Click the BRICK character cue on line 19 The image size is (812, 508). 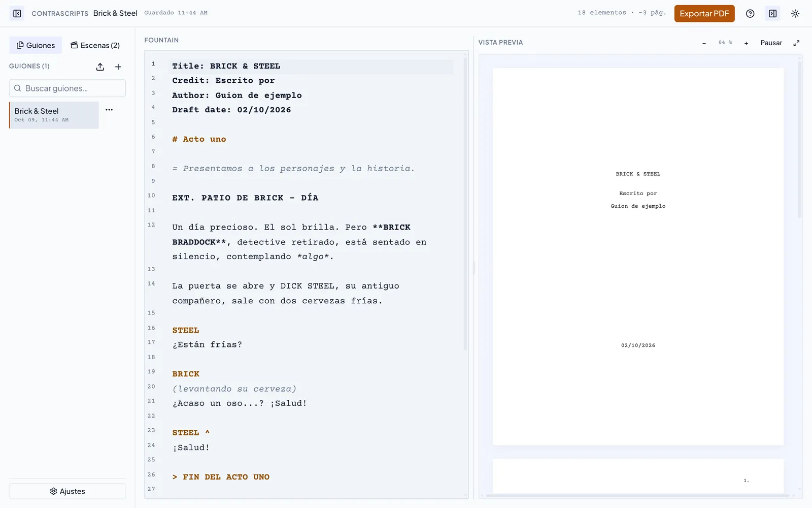pos(186,374)
